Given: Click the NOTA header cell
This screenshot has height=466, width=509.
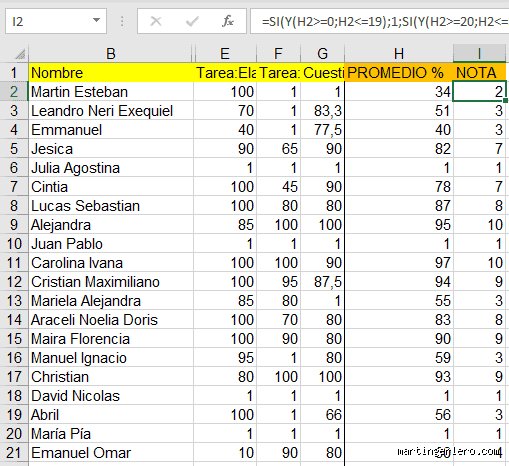Looking at the screenshot, I should [x=479, y=73].
